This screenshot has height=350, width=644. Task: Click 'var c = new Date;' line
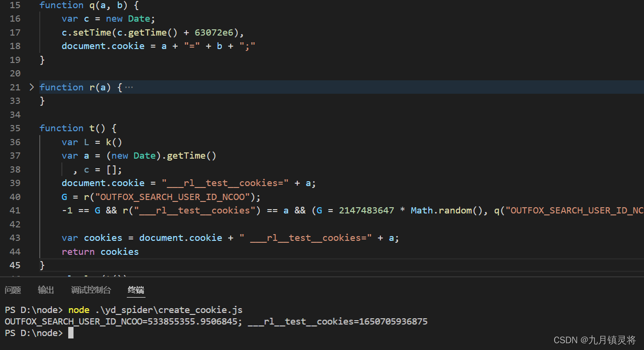(x=109, y=19)
